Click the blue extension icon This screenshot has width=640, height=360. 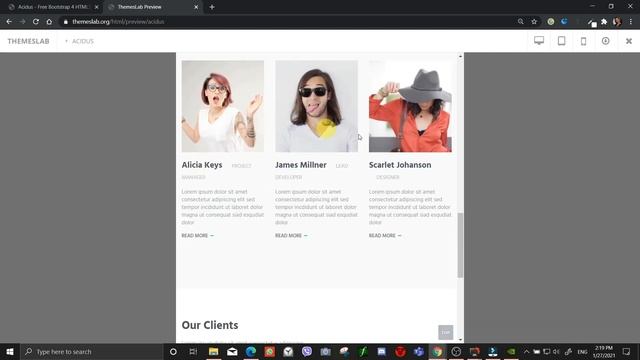pos(564,22)
